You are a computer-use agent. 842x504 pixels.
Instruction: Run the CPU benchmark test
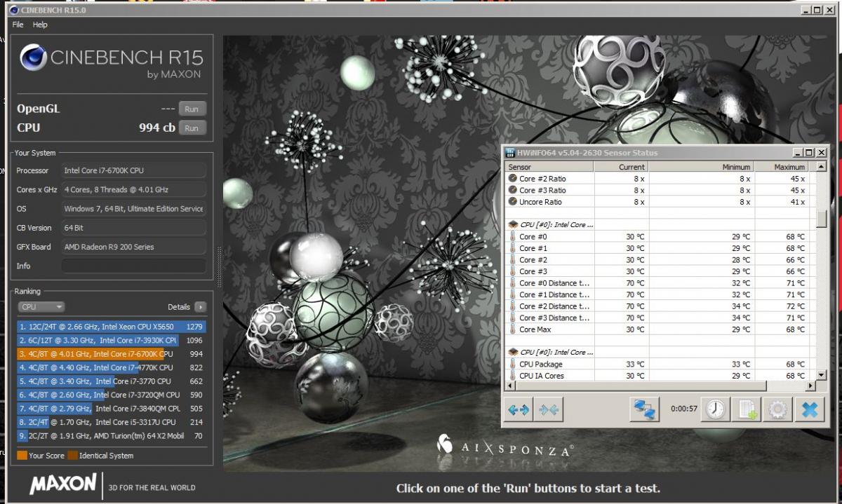click(192, 128)
